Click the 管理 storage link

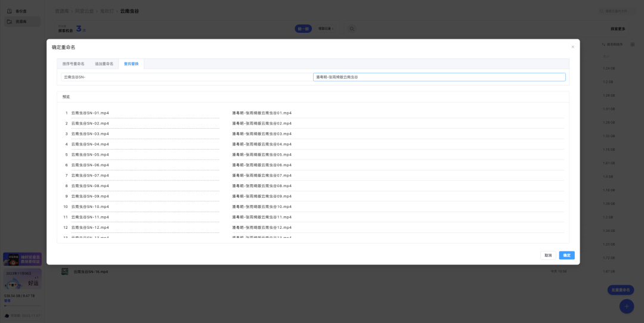pos(7,300)
